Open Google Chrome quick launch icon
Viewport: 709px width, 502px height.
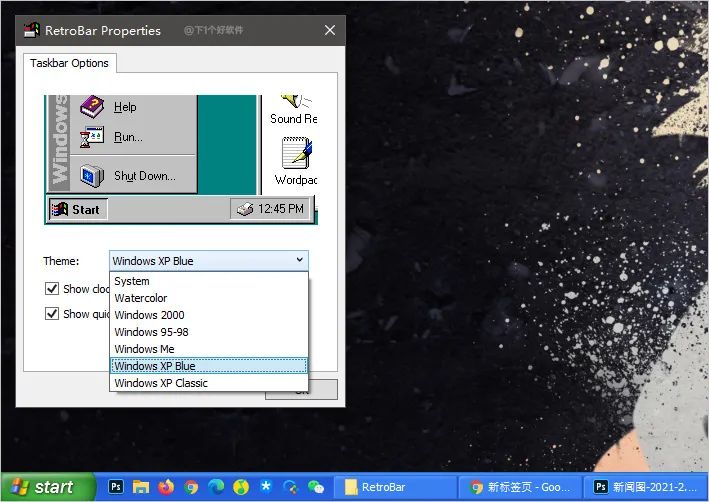(191, 487)
